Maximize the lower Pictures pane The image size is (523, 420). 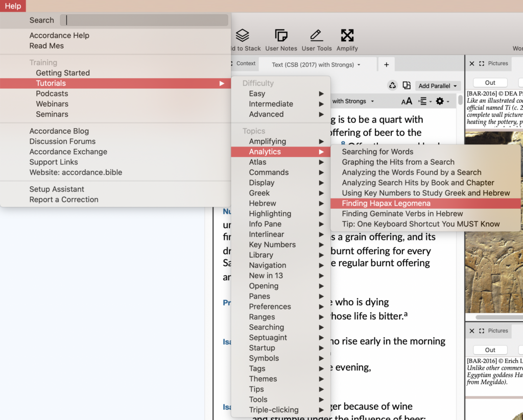pyautogui.click(x=482, y=331)
